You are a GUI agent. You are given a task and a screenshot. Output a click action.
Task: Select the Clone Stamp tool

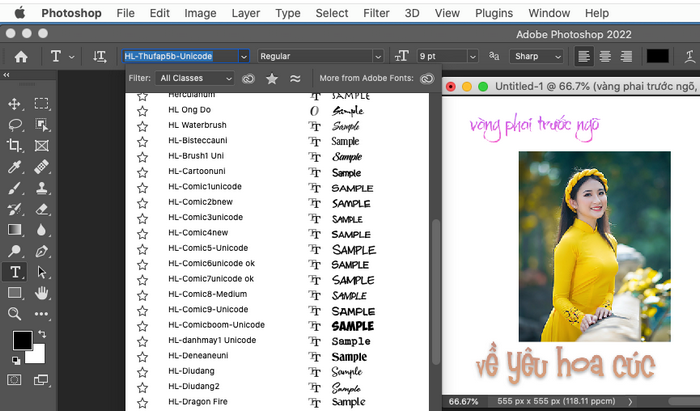[42, 188]
